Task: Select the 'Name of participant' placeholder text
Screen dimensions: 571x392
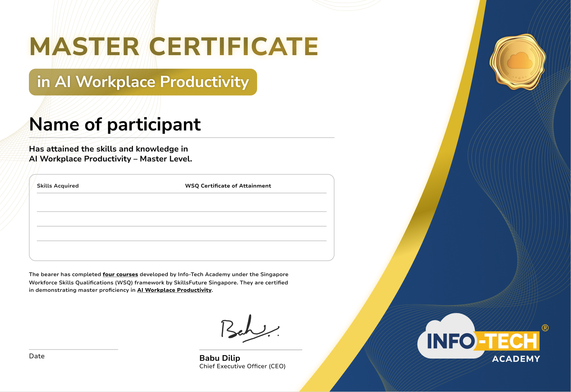Action: tap(115, 125)
